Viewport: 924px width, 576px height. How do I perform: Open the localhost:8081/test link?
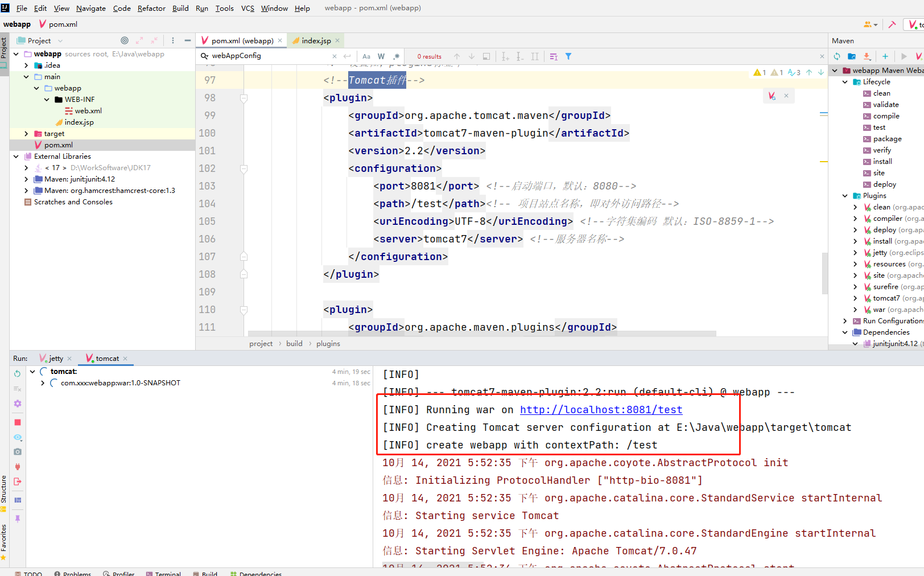(x=601, y=410)
